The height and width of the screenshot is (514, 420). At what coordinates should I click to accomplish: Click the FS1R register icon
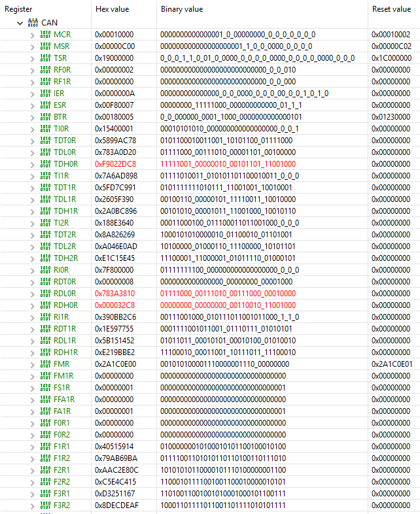[x=45, y=388]
